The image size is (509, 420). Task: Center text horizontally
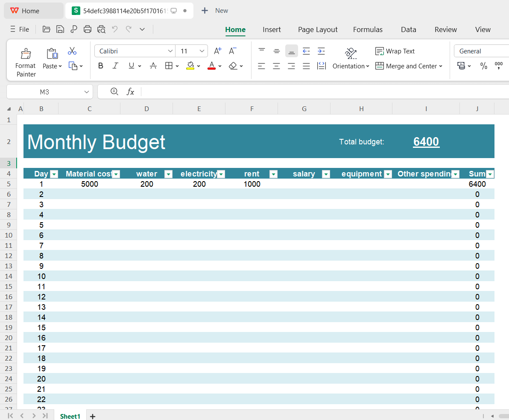coord(276,66)
